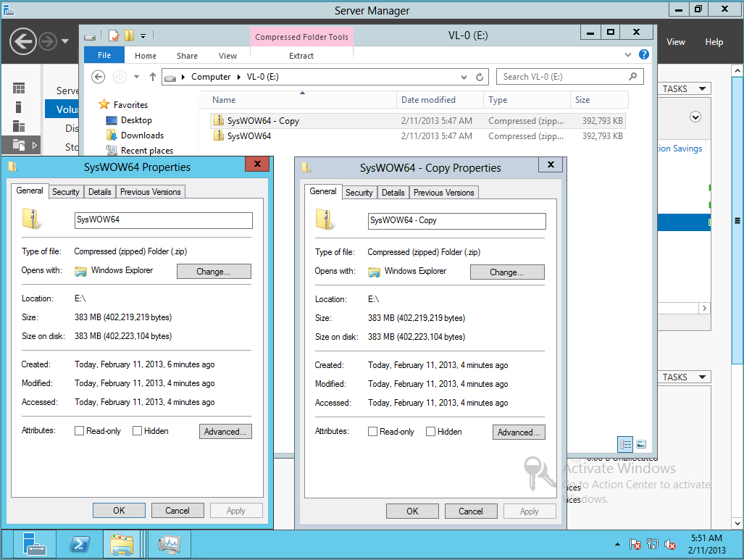This screenshot has height=560, width=744.
Task: Go back in Explorer navigation
Action: [99, 76]
